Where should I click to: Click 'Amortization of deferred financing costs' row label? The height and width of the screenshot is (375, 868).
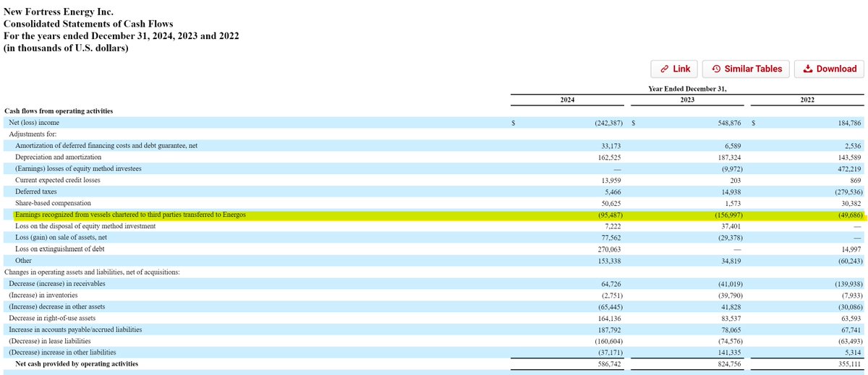coord(106,146)
